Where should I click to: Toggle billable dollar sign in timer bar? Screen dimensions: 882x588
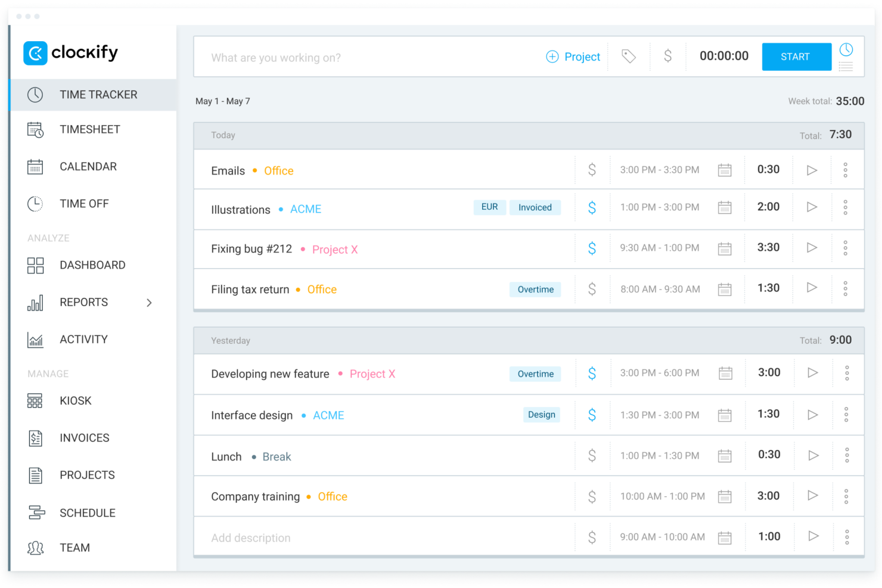pyautogui.click(x=667, y=57)
